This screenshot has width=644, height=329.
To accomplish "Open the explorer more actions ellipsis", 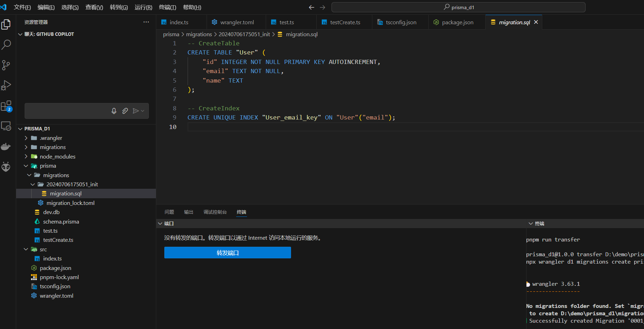I will [146, 22].
